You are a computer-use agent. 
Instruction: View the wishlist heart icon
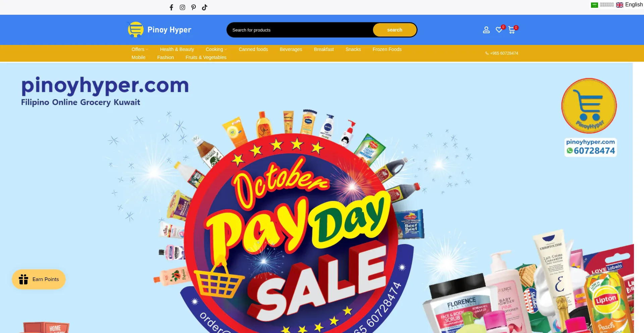499,30
